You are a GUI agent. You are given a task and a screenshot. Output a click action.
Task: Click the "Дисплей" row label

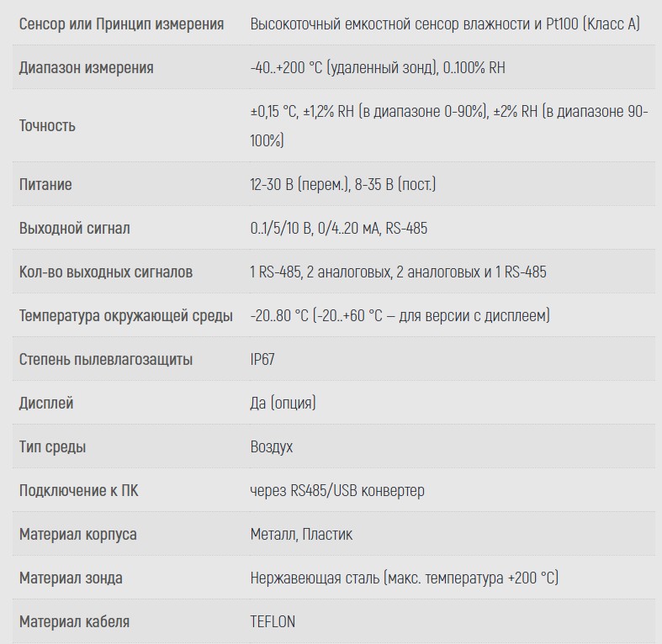click(46, 404)
